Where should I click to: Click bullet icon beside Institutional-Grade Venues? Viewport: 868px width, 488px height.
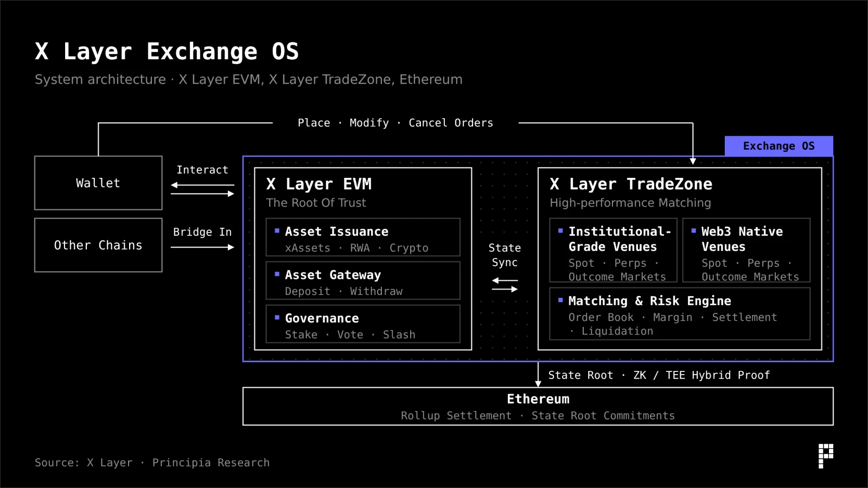(560, 231)
